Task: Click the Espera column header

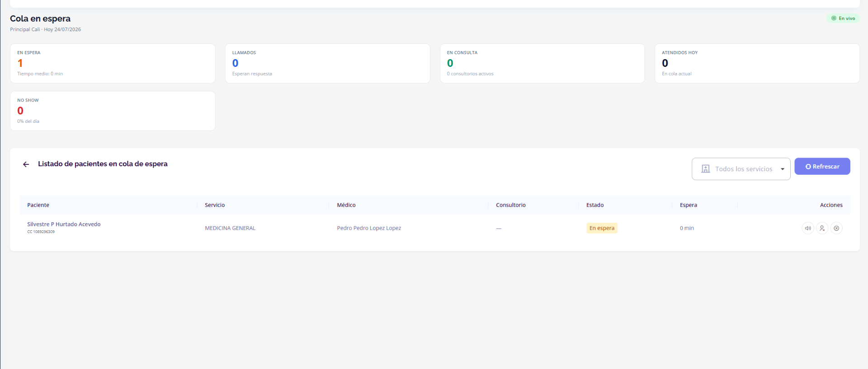Action: pos(689,205)
